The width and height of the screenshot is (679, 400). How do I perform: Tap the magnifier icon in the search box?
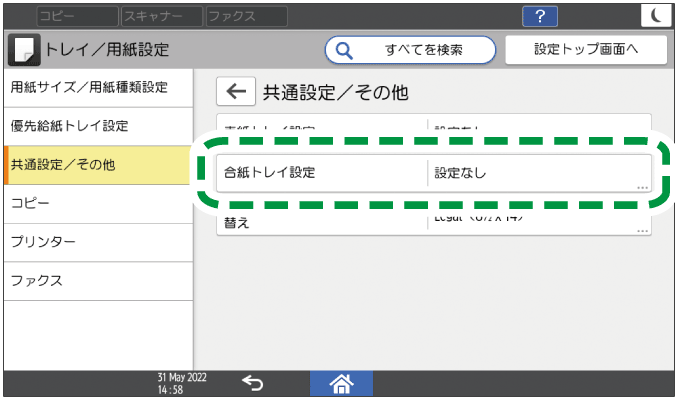click(x=344, y=50)
